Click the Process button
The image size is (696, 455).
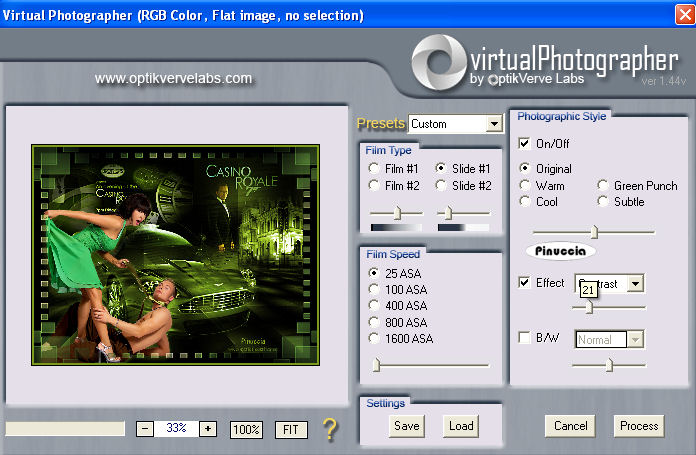tap(639, 426)
